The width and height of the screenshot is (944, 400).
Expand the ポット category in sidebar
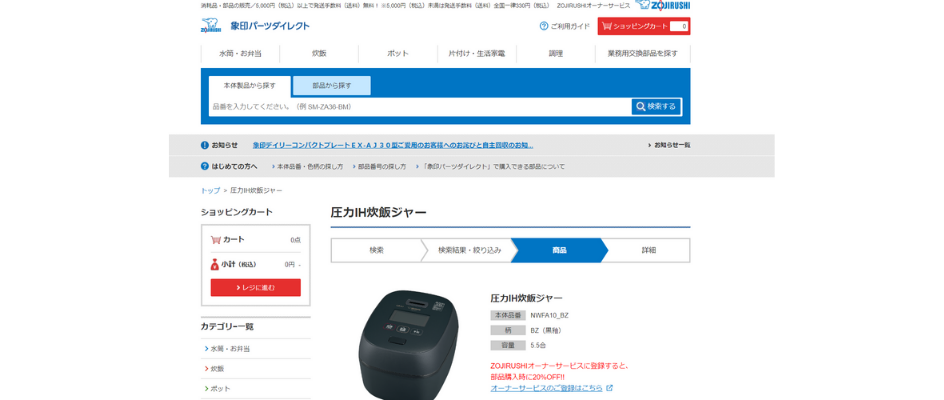click(256, 389)
